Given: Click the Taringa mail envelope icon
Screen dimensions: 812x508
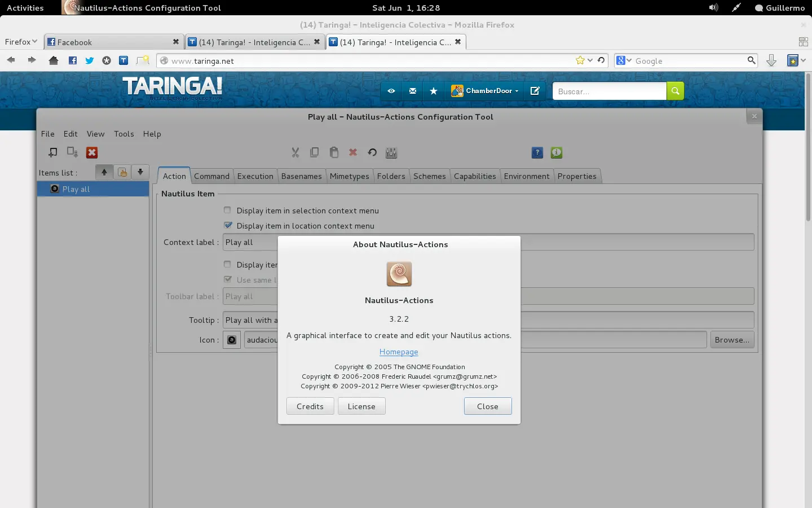Looking at the screenshot, I should tap(413, 91).
